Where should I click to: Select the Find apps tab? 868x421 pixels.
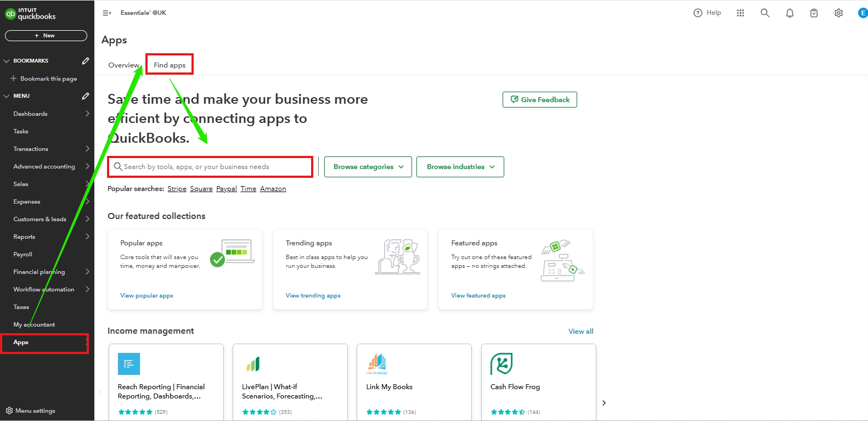[170, 65]
